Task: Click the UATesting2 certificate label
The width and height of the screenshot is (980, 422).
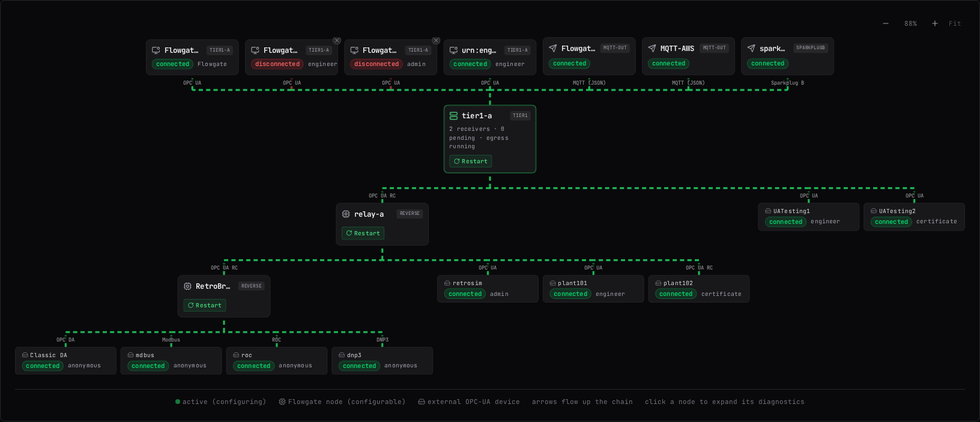Action: click(x=937, y=222)
